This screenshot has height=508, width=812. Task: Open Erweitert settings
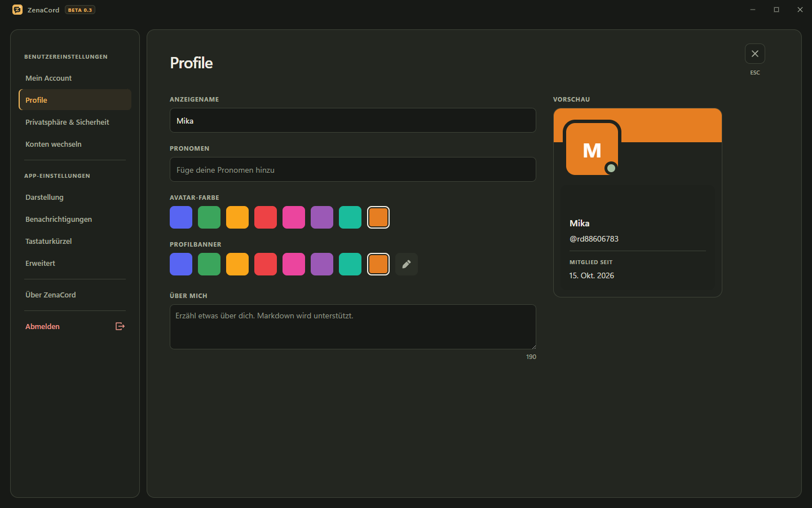pos(75,263)
